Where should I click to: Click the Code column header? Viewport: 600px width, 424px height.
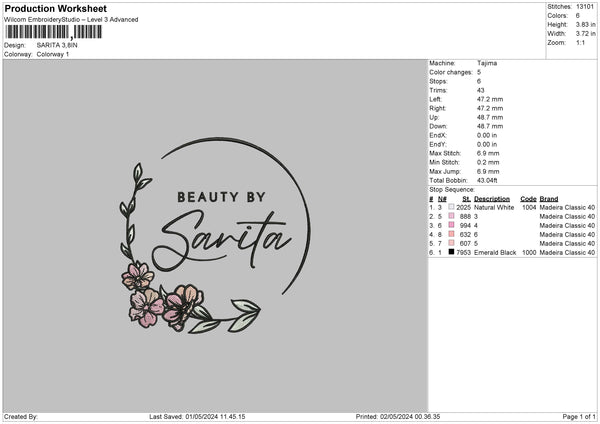coord(528,198)
